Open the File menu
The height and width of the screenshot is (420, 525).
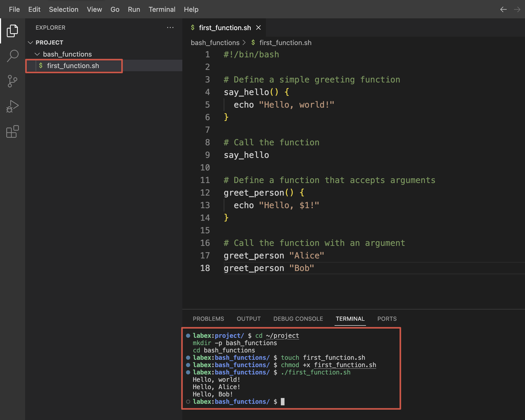coord(14,9)
